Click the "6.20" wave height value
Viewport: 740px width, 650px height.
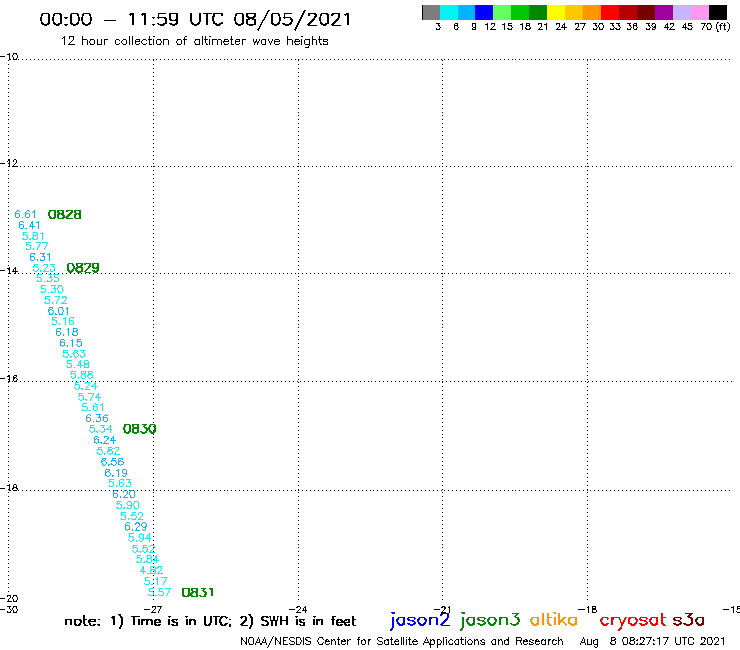(x=124, y=494)
